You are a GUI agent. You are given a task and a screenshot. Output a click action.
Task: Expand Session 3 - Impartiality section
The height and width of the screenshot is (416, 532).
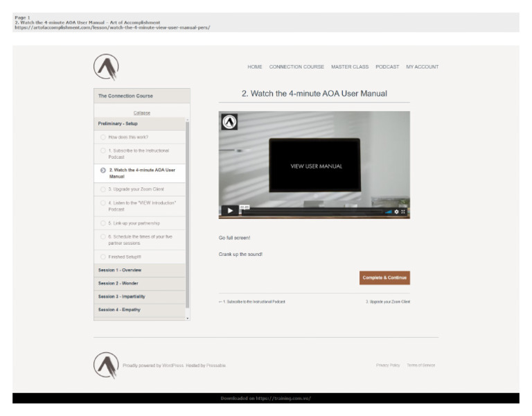[x=140, y=297]
